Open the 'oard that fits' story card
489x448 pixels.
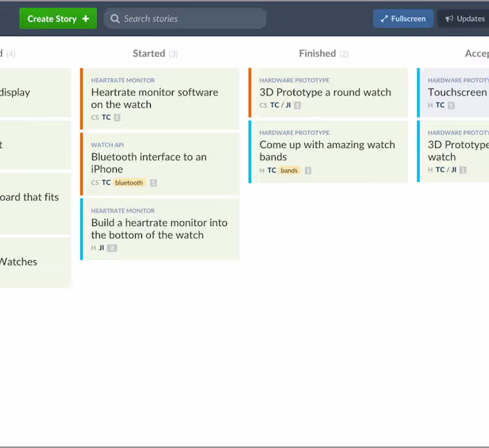[x=35, y=203]
